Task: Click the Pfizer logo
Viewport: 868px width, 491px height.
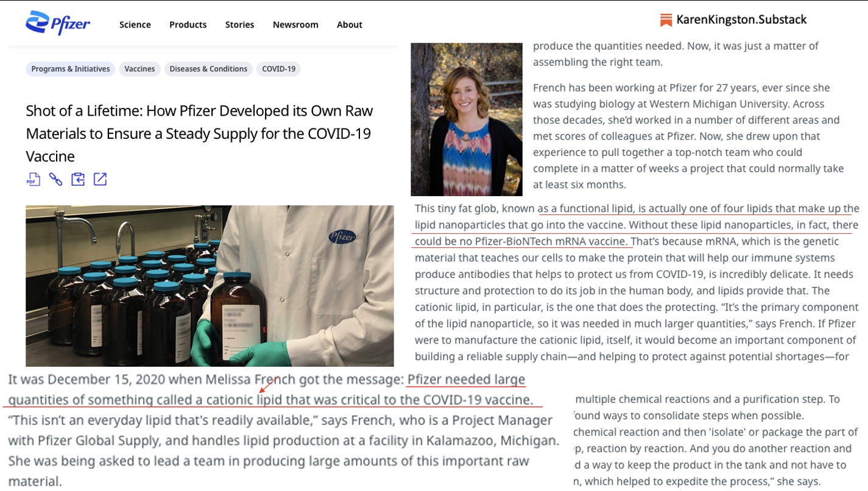Action: pos(58,23)
